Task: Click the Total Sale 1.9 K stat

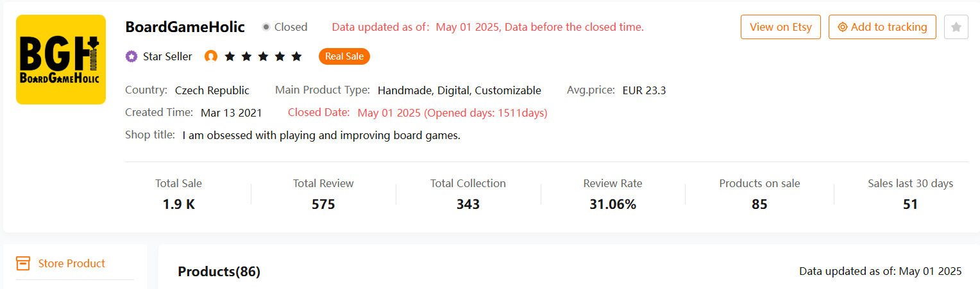Action: click(178, 194)
